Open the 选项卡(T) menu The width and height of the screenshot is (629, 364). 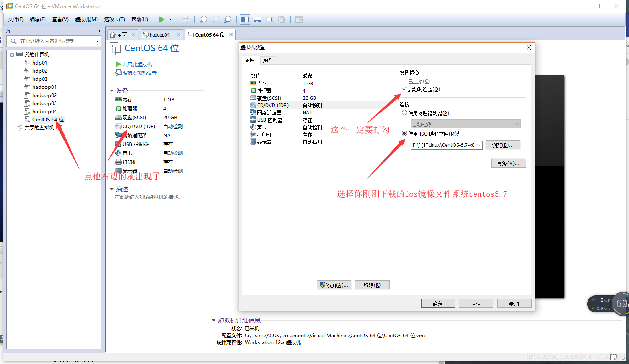click(x=114, y=19)
